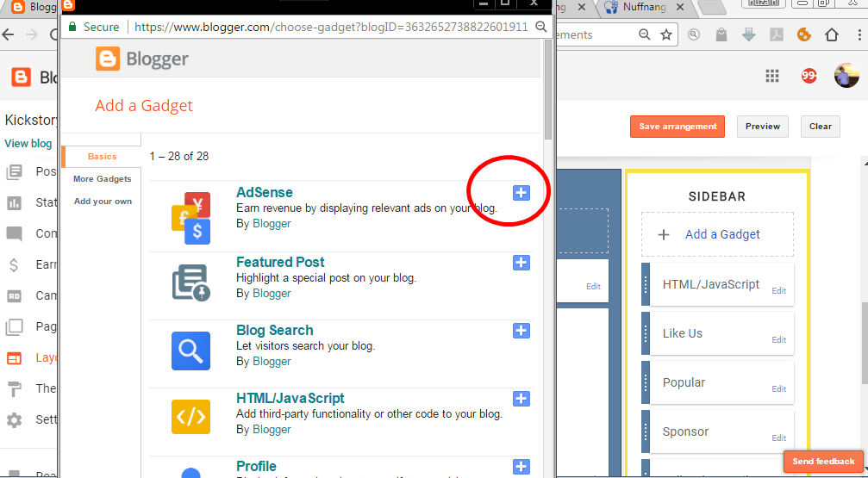Open the Blog Search title link

pyautogui.click(x=275, y=330)
